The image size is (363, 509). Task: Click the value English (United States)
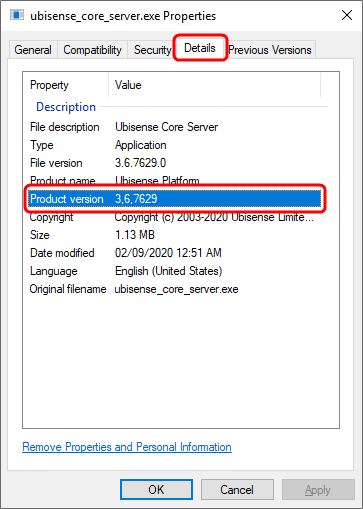(x=168, y=271)
